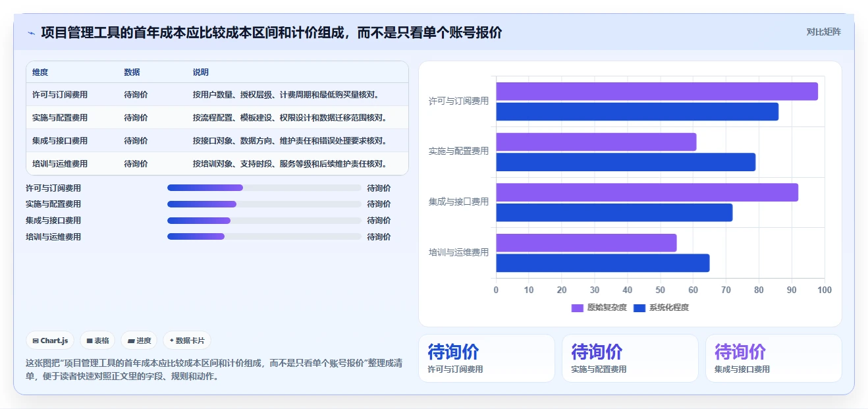This screenshot has width=868, height=409.
Task: Click the 维度 column header
Action: [40, 72]
